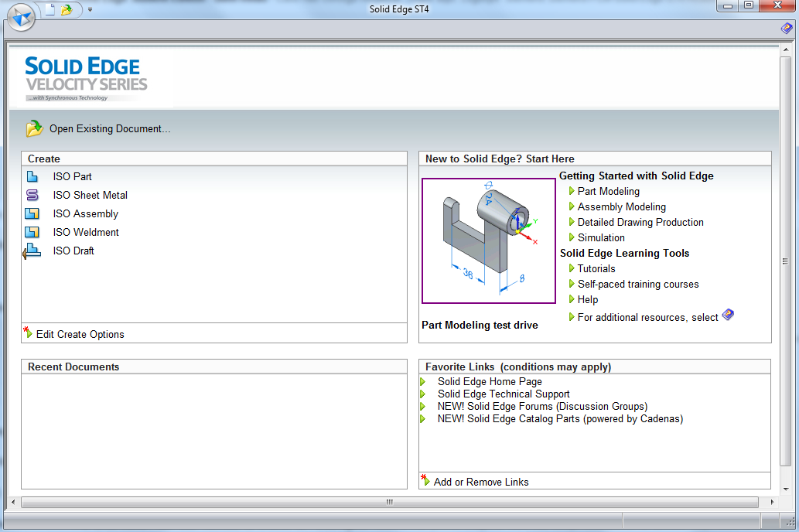Click the help book icon at top right

tap(786, 29)
